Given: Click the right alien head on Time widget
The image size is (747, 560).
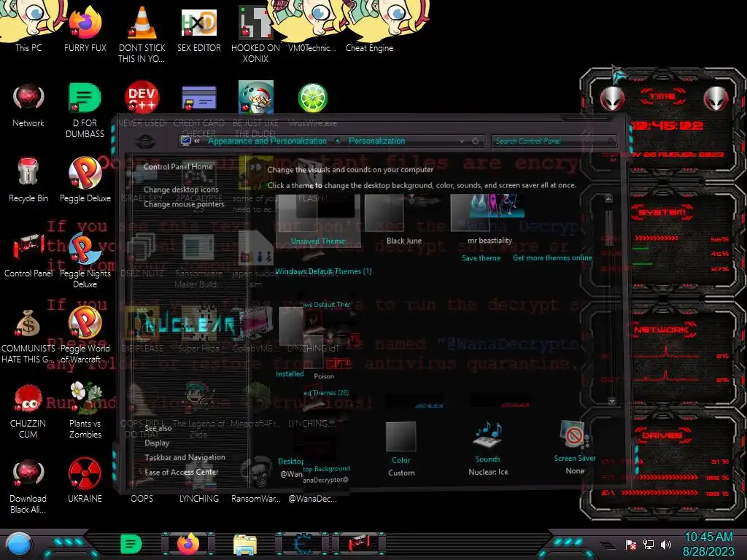Looking at the screenshot, I should pyautogui.click(x=716, y=98).
